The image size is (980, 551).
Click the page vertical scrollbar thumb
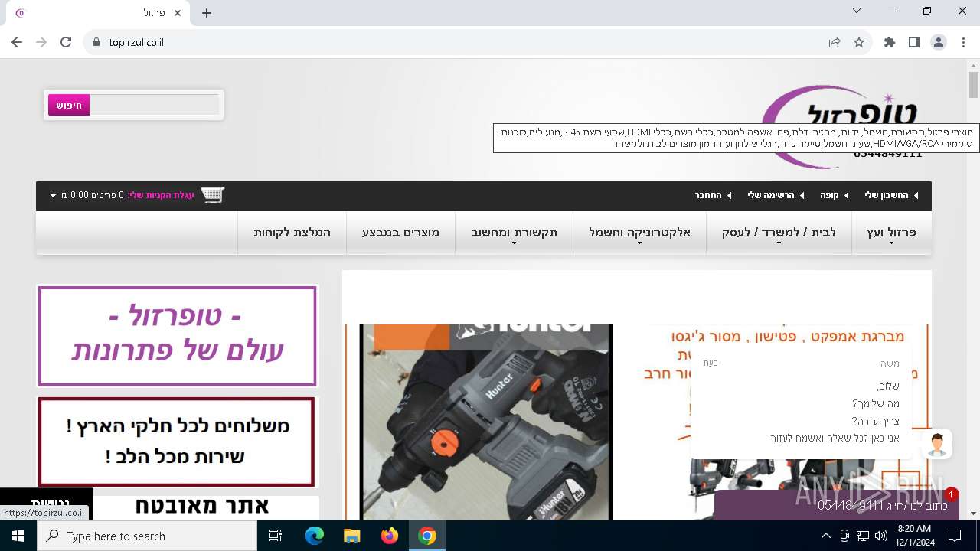[973, 85]
